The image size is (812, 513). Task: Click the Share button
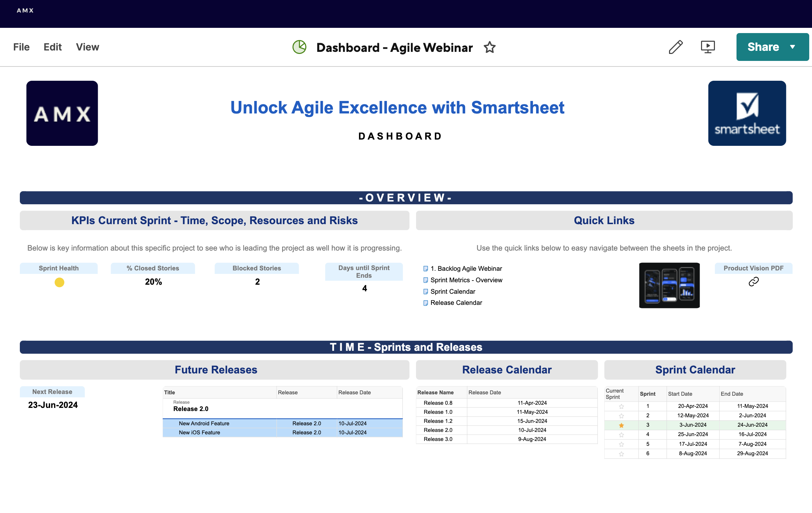764,47
